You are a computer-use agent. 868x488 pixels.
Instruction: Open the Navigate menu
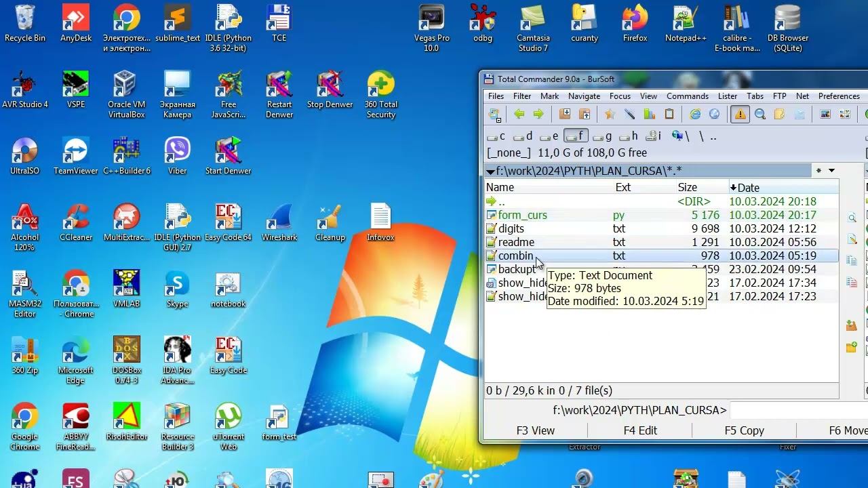[x=584, y=96]
